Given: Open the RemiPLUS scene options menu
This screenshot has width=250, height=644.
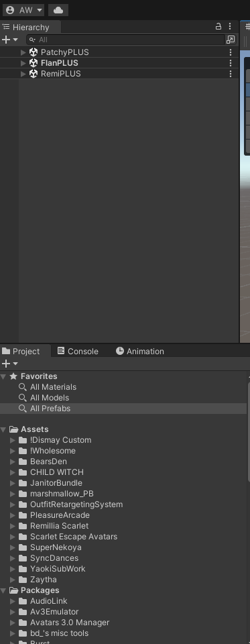Looking at the screenshot, I should click(231, 74).
